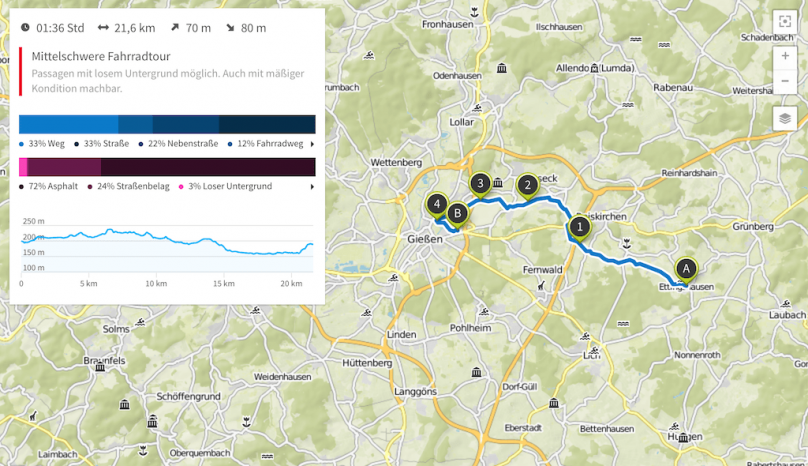Click the 72% Asphalt legend entry
808x466 pixels.
(50, 187)
